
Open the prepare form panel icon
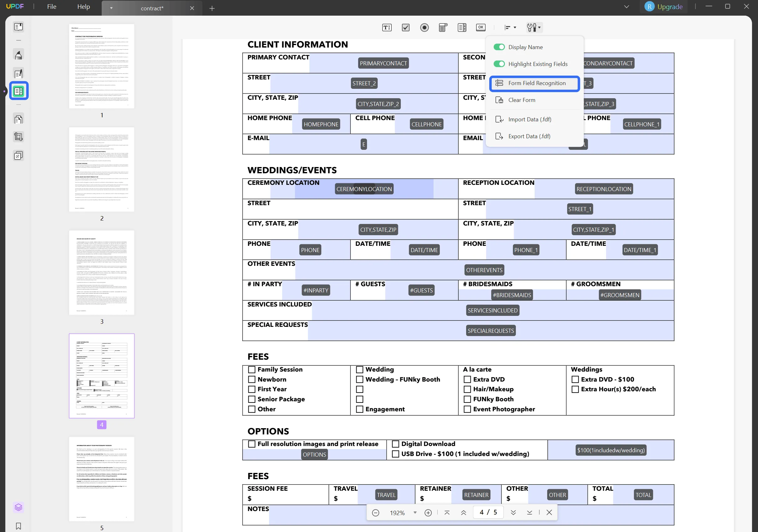click(18, 91)
